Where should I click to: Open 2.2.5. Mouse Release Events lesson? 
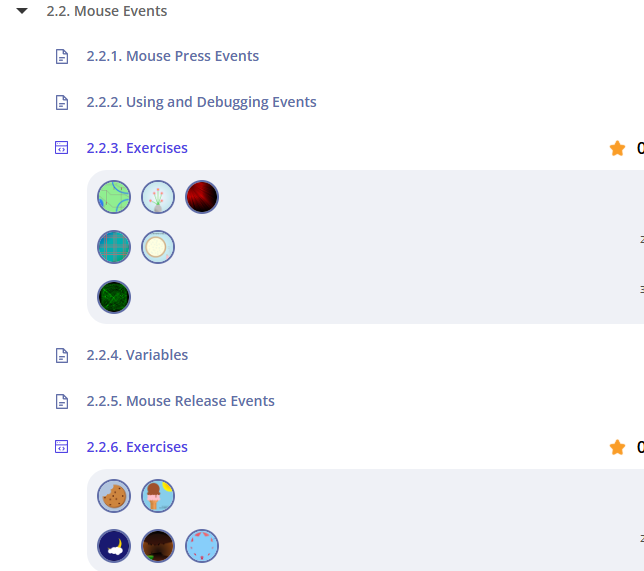click(x=180, y=401)
